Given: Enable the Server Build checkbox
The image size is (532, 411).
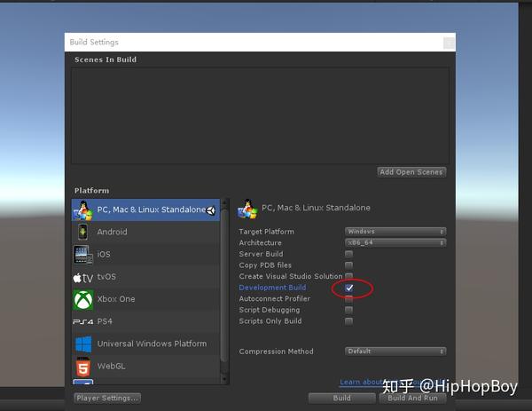Looking at the screenshot, I should (348, 254).
